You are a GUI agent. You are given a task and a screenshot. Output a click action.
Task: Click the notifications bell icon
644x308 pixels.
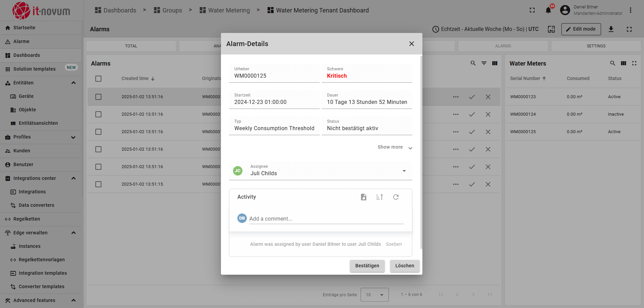[x=548, y=10]
